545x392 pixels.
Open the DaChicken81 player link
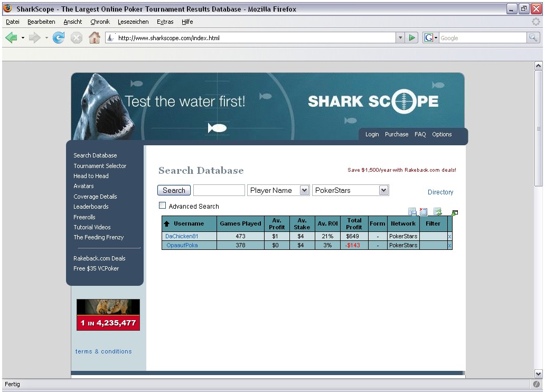[182, 236]
